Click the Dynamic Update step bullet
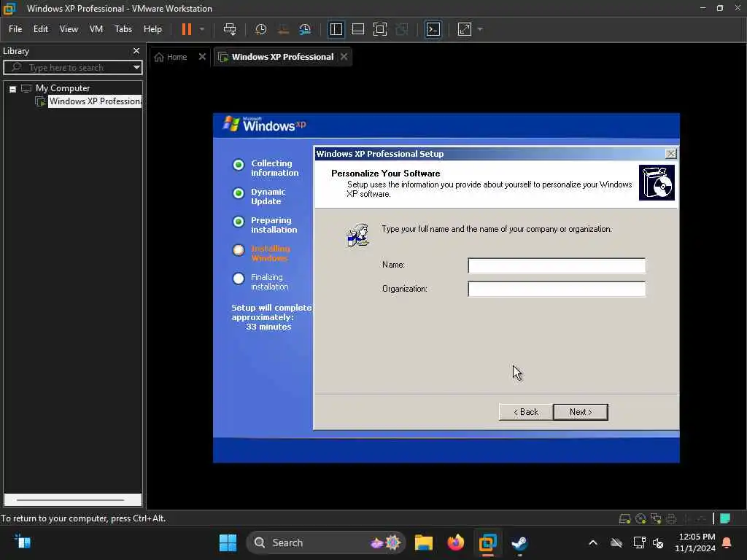 (x=239, y=193)
